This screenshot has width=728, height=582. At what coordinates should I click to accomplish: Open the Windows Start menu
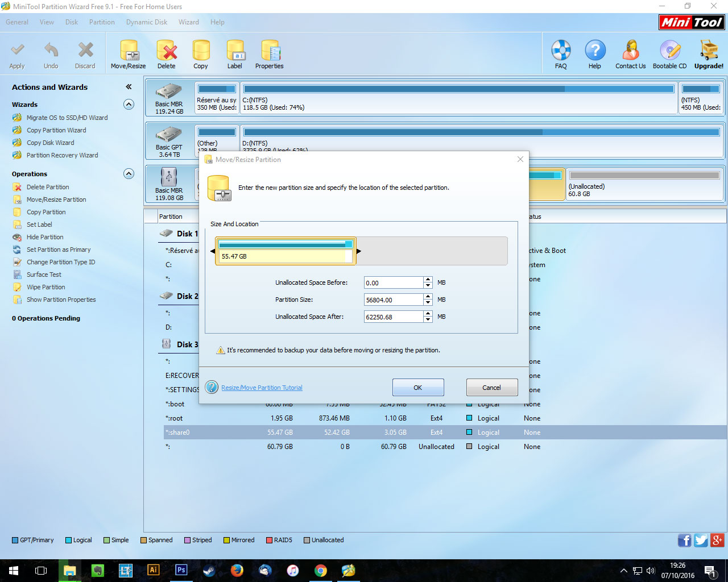pos(14,570)
